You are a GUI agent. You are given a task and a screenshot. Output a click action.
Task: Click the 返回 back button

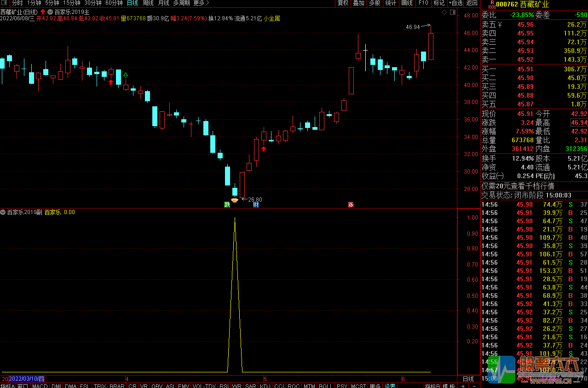click(472, 3)
